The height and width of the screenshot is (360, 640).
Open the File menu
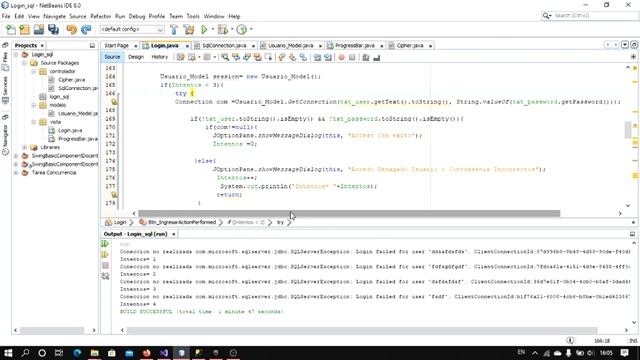point(6,16)
